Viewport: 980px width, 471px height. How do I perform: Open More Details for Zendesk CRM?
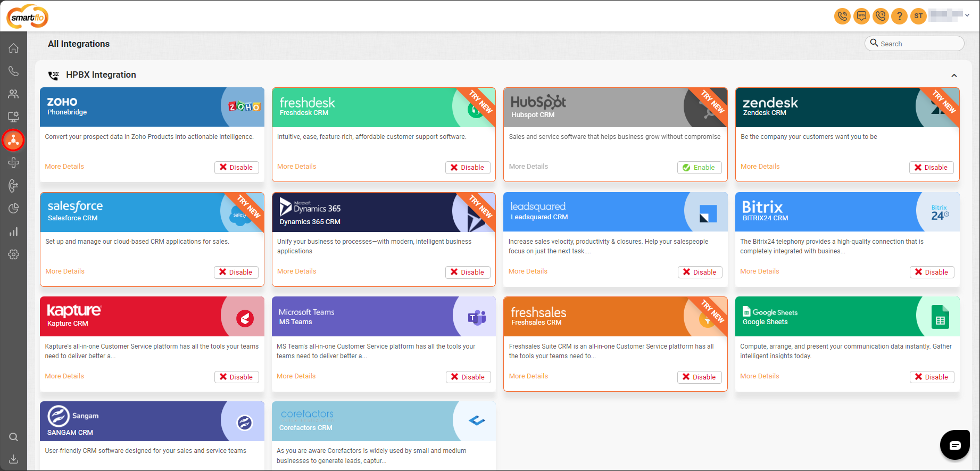pos(760,167)
